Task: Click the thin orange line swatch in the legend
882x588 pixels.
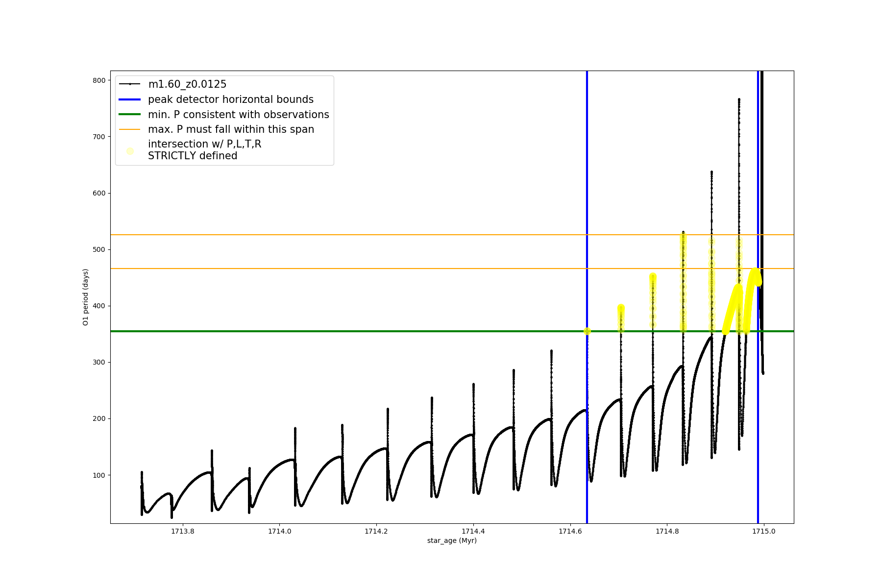Action: point(130,129)
